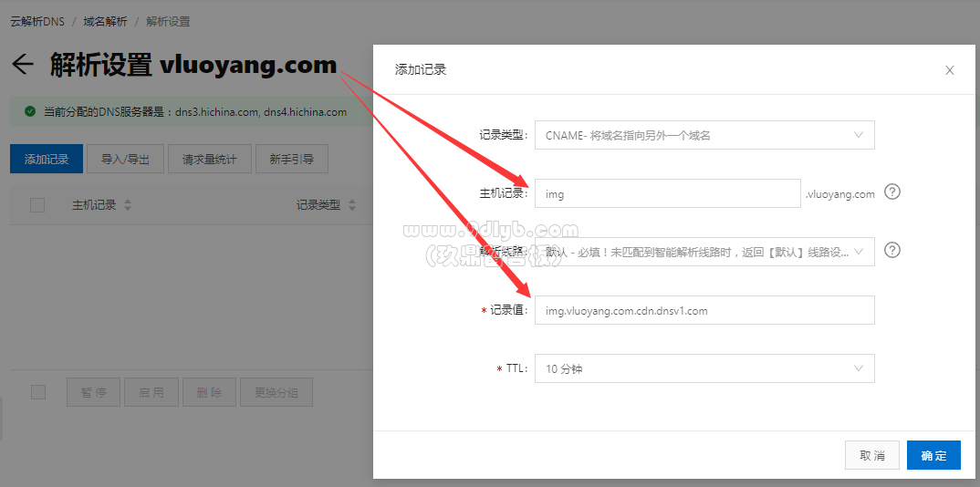The height and width of the screenshot is (487, 980).
Task: Confirm with the 确定 button
Action: point(933,455)
